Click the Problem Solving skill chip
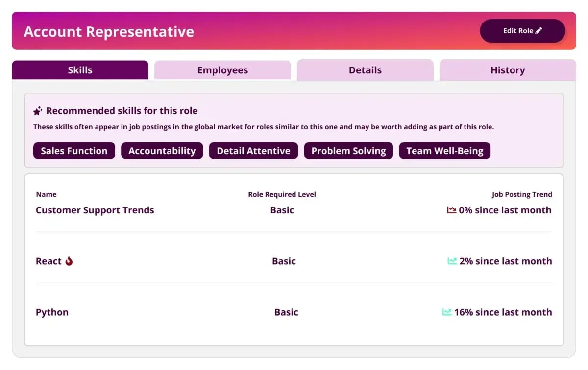This screenshot has width=588, height=370. point(348,151)
